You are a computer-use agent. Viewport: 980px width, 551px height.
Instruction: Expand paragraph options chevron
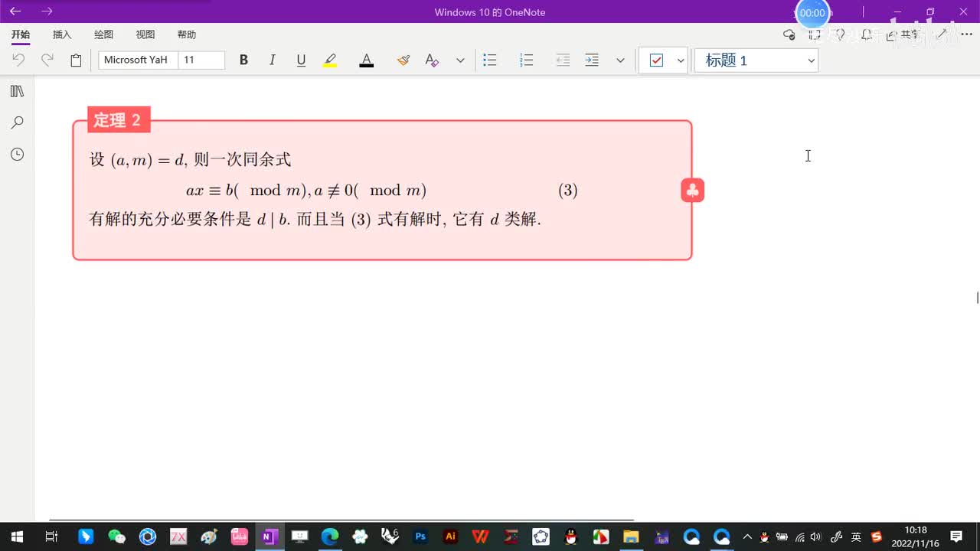click(x=620, y=60)
